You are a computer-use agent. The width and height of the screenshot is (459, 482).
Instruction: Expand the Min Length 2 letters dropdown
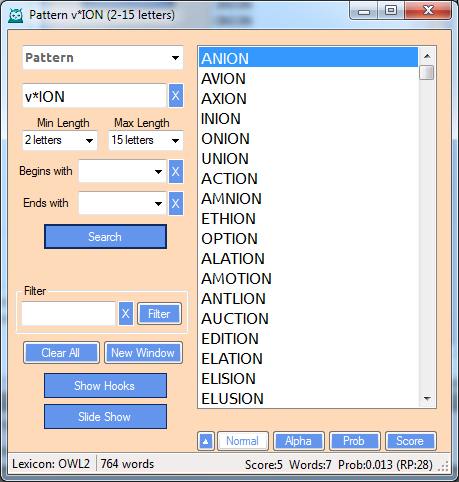(x=60, y=140)
